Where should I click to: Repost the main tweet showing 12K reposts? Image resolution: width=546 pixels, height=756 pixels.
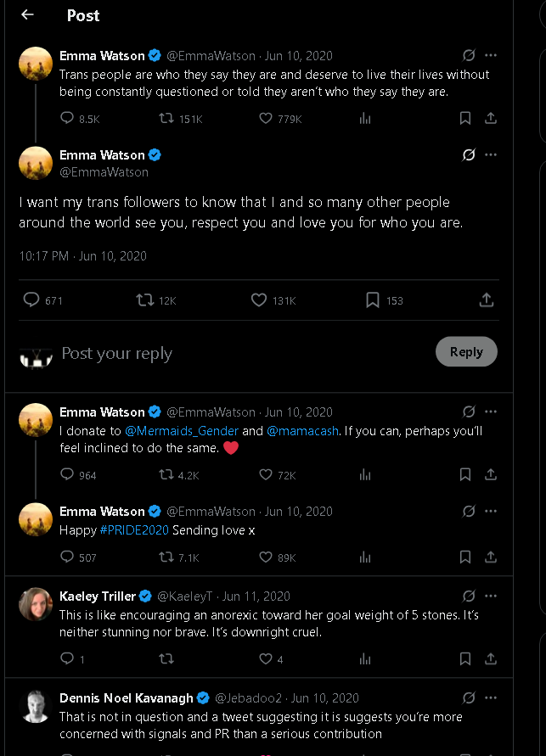pyautogui.click(x=145, y=300)
